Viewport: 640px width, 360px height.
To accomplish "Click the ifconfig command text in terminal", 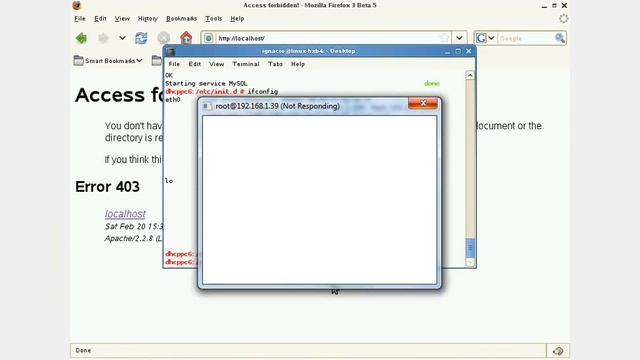I will tap(262, 91).
